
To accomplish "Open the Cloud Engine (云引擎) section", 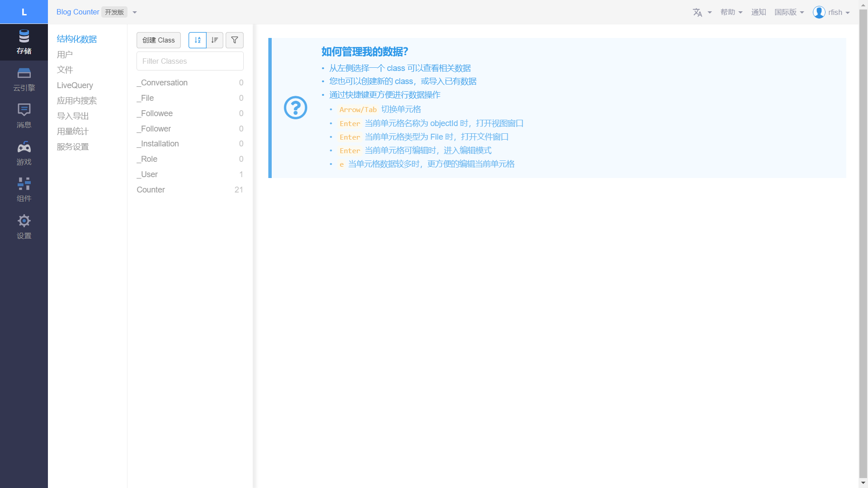I will pyautogui.click(x=24, y=79).
